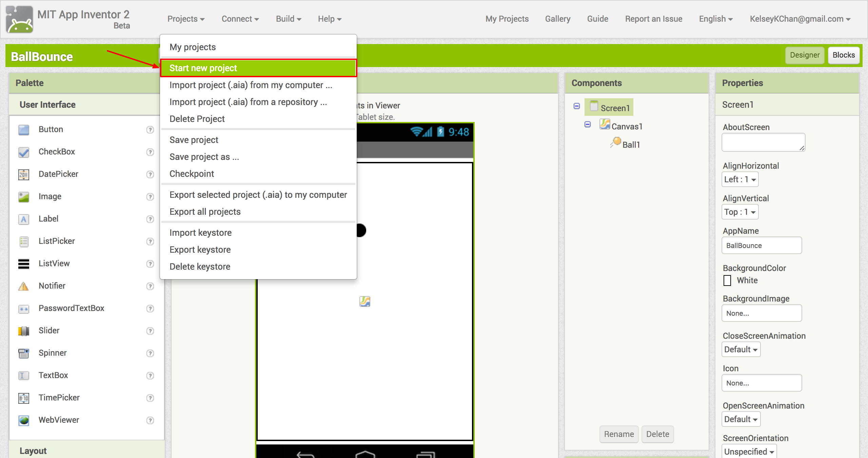Open the AlignHorizontal dropdown

740,180
